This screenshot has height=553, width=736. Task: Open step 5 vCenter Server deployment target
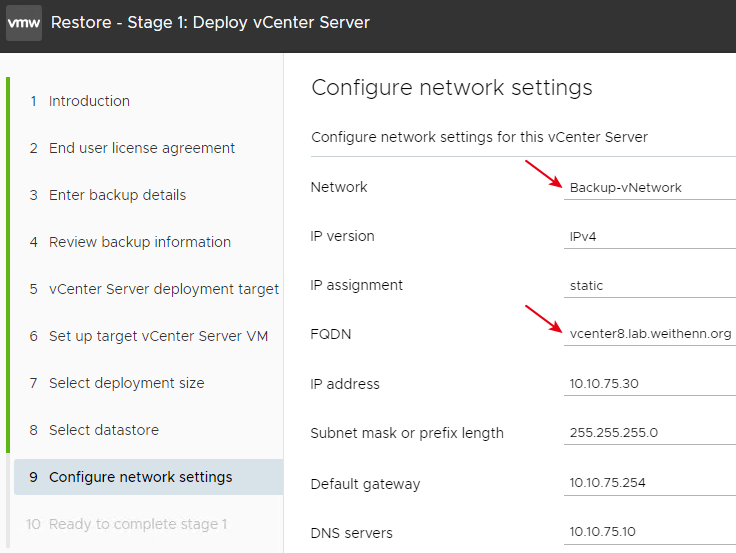tap(154, 289)
